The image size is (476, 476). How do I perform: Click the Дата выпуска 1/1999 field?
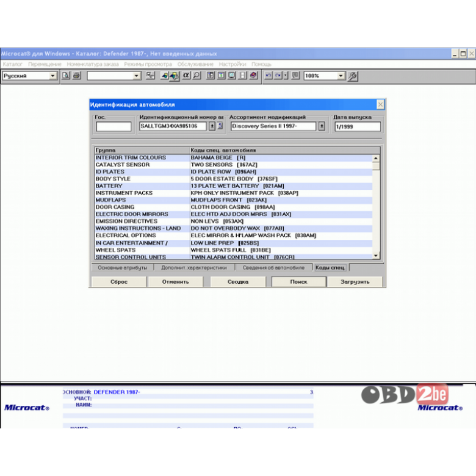pos(357,126)
